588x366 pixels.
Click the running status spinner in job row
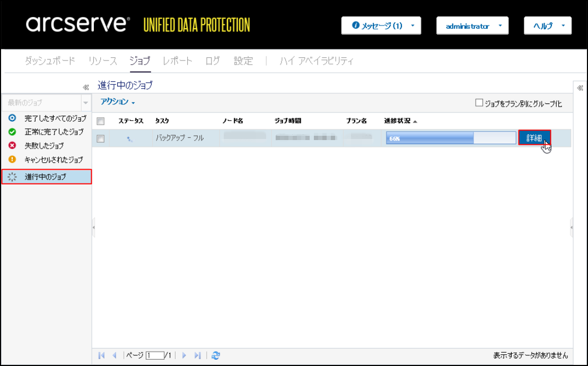(x=130, y=139)
